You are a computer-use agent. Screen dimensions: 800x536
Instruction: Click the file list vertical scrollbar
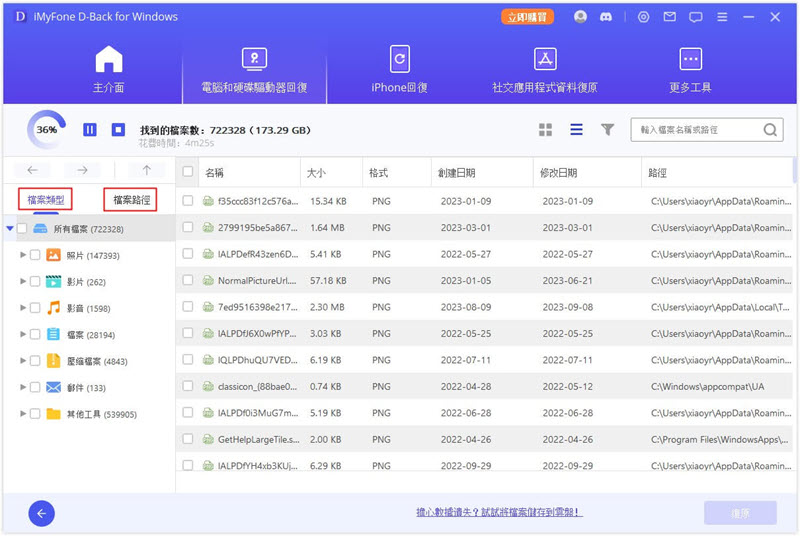pyautogui.click(x=794, y=170)
